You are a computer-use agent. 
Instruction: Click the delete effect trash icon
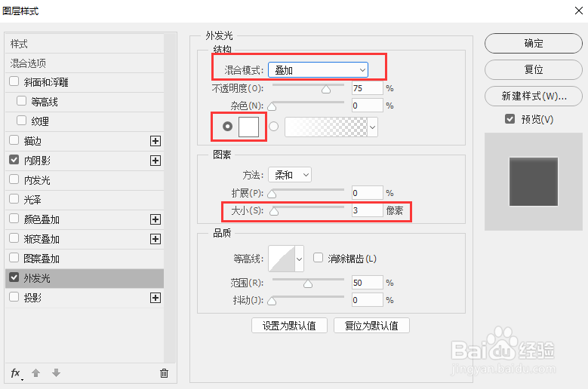(x=164, y=372)
